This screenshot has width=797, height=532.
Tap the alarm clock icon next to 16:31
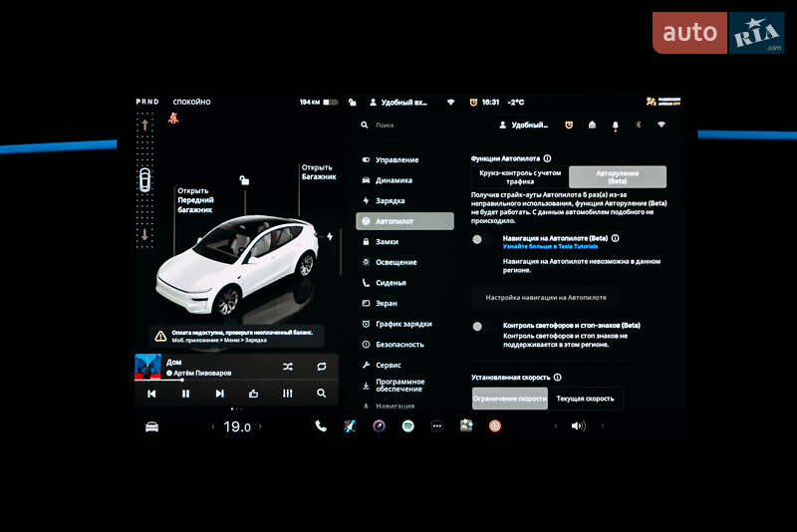(473, 103)
